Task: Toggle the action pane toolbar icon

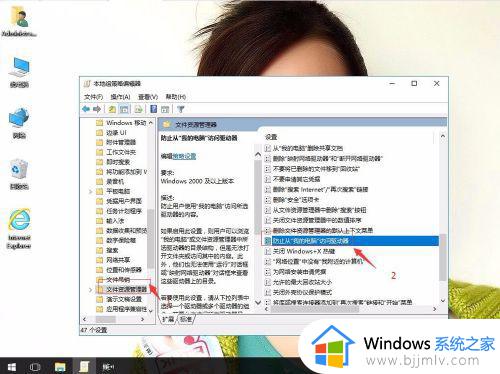Action: pos(165,109)
